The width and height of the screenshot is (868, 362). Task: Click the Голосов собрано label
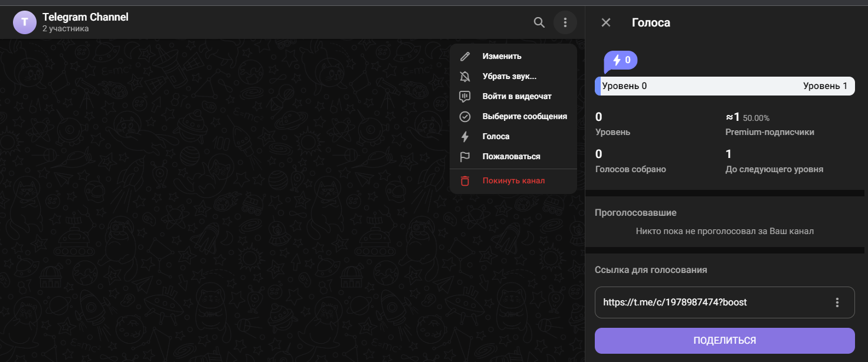[631, 169]
